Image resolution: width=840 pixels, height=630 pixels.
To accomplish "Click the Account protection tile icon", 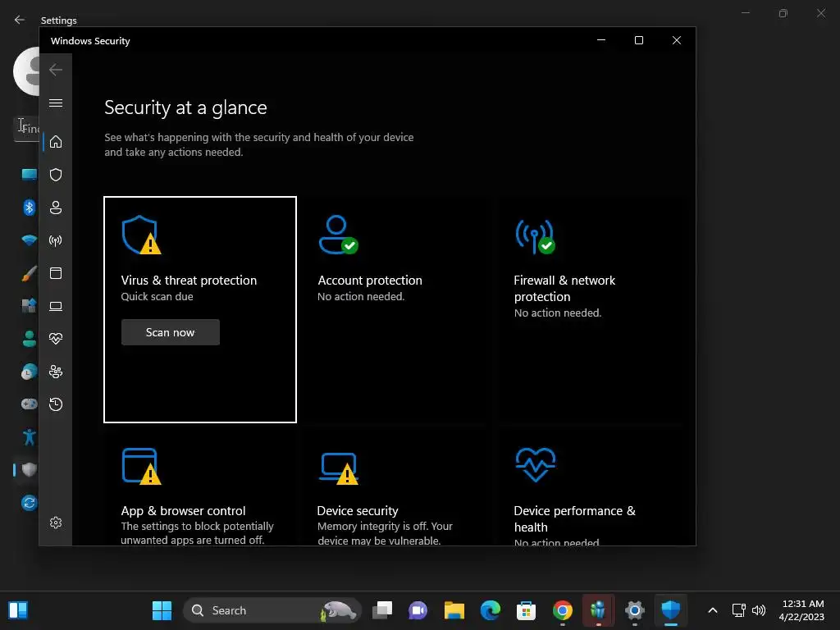I will point(338,235).
